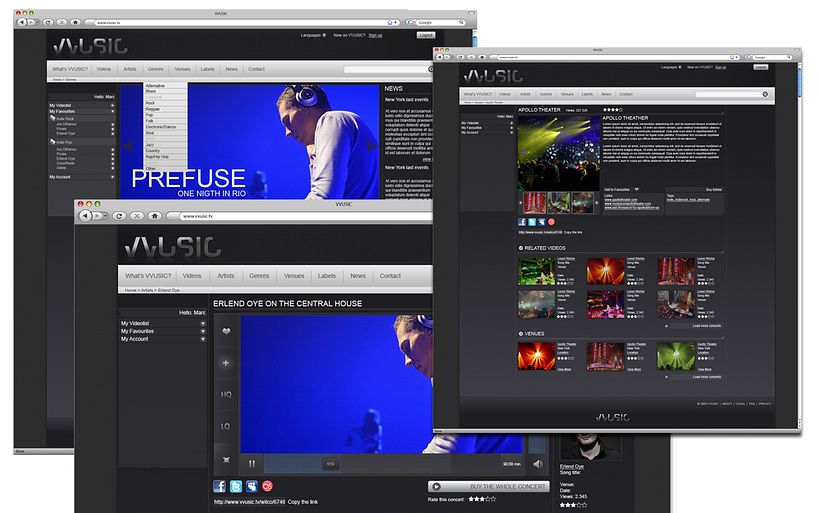Share the concert on Twitter in front window

coord(236,486)
